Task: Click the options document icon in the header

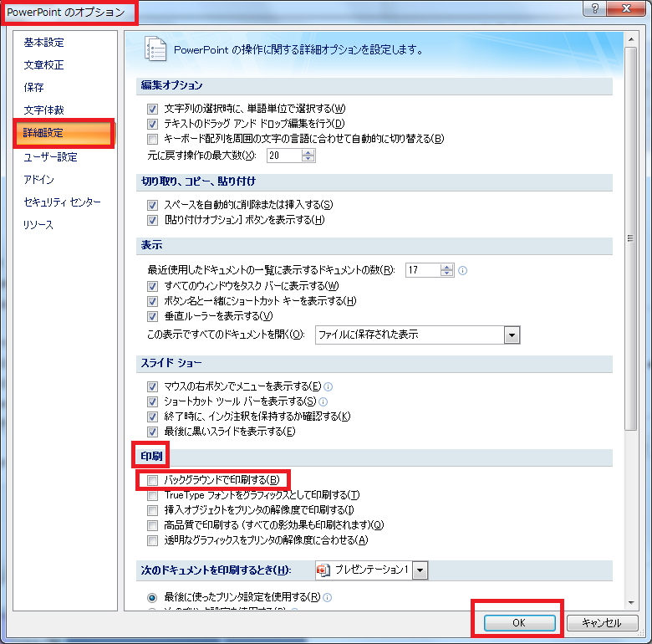Action: pos(155,49)
